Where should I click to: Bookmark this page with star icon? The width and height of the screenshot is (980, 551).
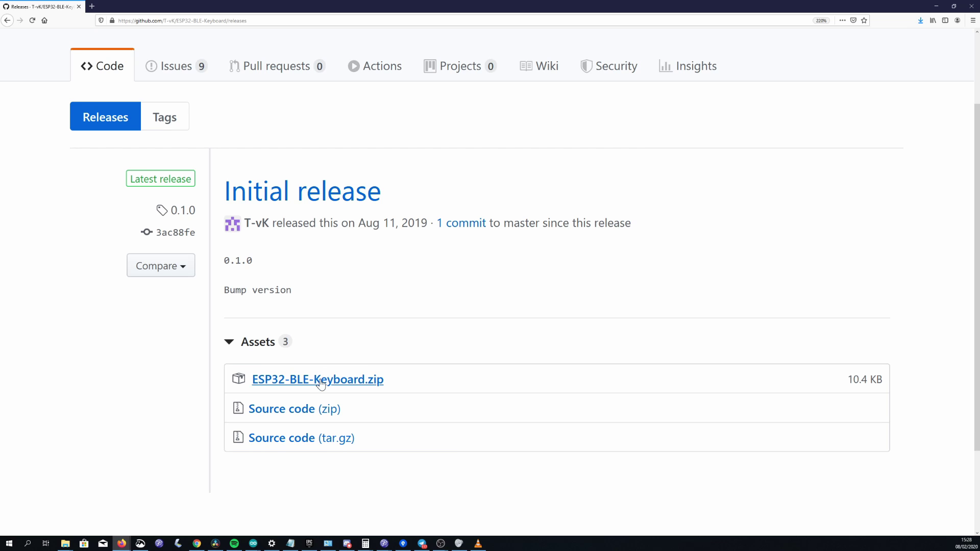click(x=864, y=20)
